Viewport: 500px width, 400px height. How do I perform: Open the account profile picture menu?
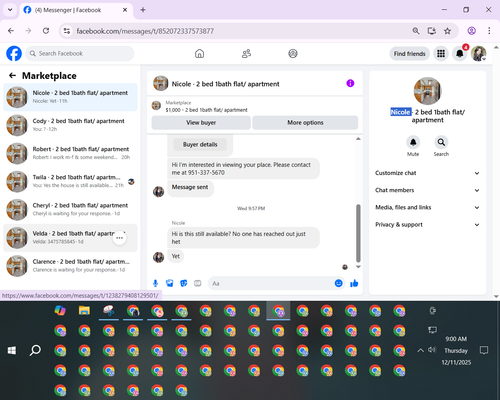tap(478, 53)
